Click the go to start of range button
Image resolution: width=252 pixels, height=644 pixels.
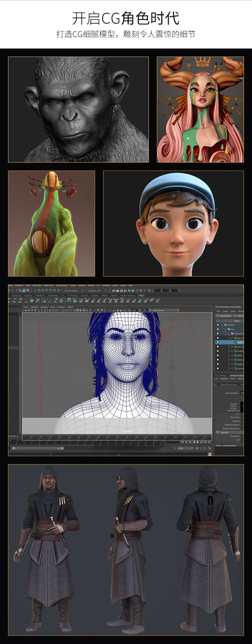coord(182,442)
